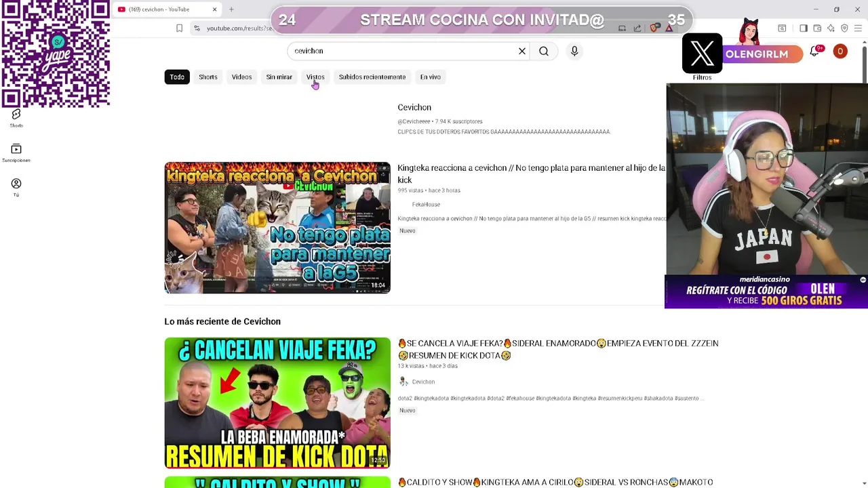Open Brave Rewards triangle icon
Screen dimensions: 868x488
[x=669, y=28]
